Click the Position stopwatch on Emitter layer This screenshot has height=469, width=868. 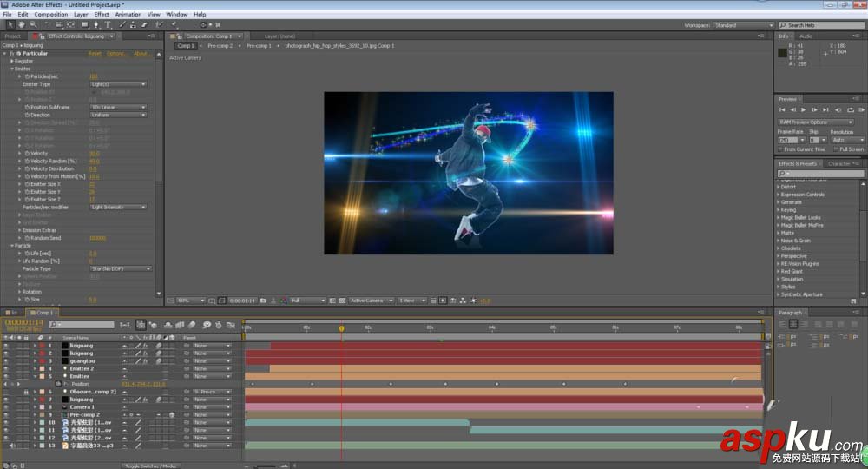59,384
